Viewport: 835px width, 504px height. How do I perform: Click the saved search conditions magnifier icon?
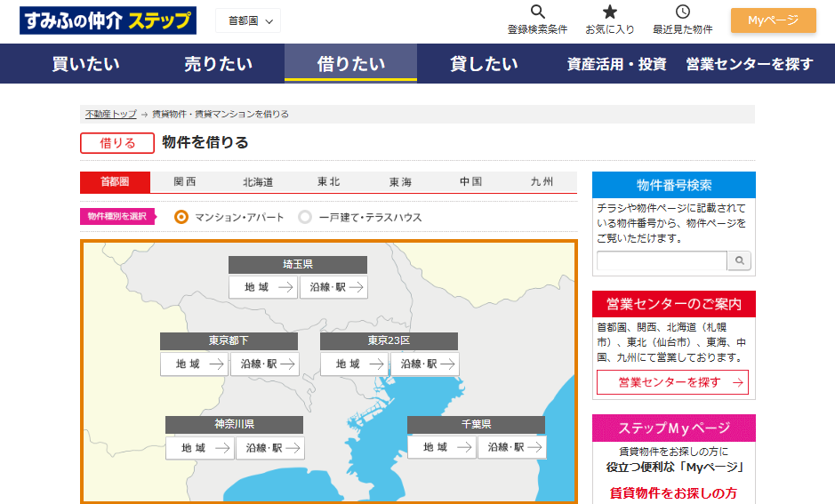click(x=537, y=12)
